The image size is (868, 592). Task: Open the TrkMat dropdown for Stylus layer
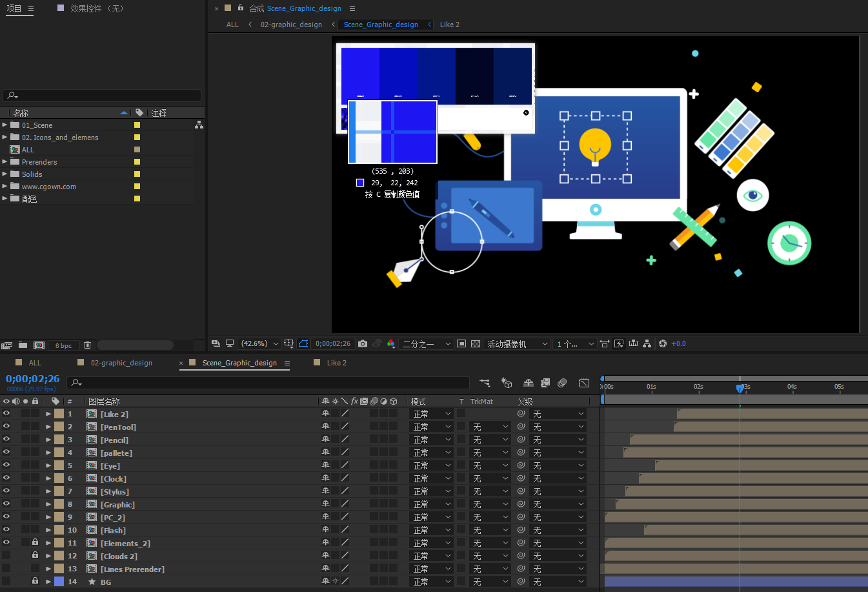coord(490,491)
